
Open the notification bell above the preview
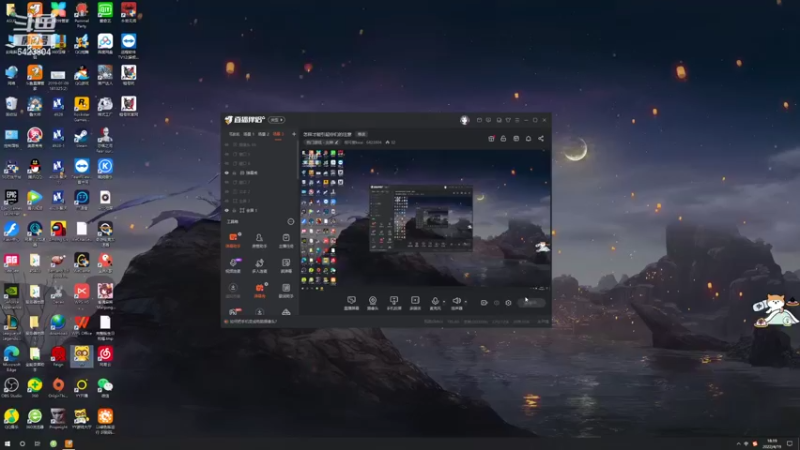(x=528, y=139)
